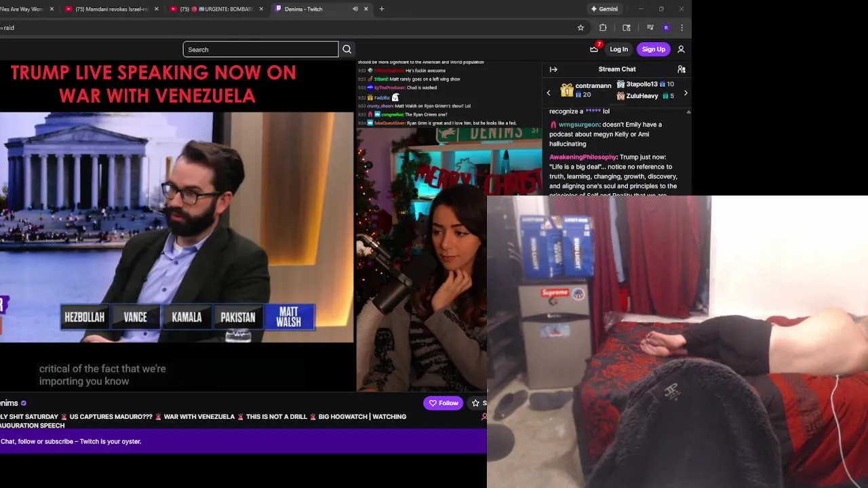Close the Files Are Way Wors tab
The width and height of the screenshot is (868, 488).
pos(52,9)
